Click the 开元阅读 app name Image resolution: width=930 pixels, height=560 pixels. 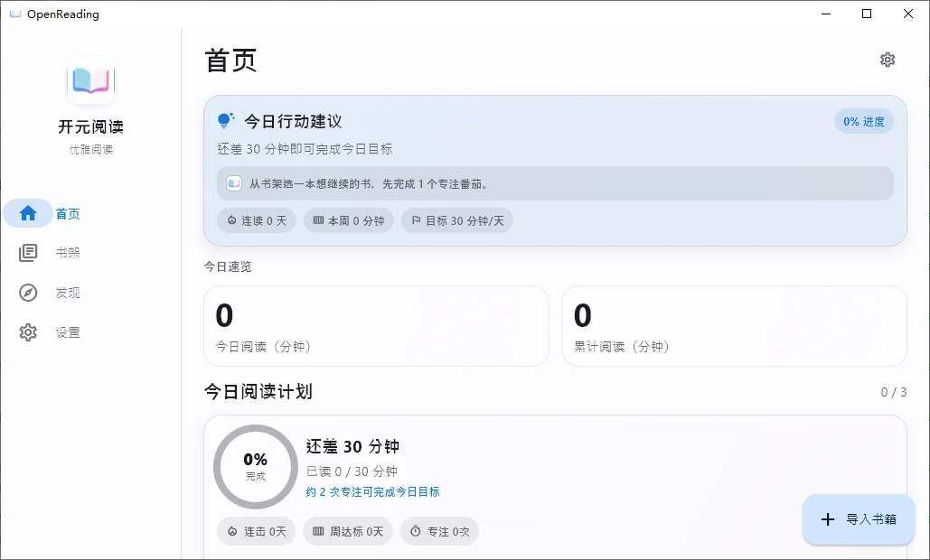pos(90,126)
